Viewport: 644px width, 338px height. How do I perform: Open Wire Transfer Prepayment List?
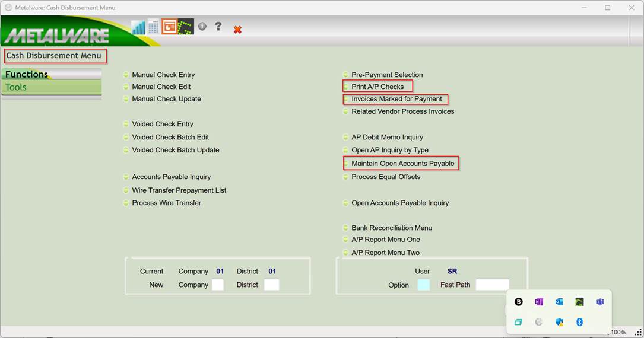click(x=179, y=190)
